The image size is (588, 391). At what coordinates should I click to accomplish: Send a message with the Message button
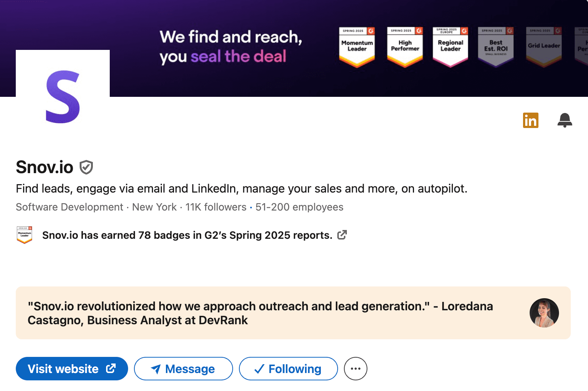click(183, 369)
